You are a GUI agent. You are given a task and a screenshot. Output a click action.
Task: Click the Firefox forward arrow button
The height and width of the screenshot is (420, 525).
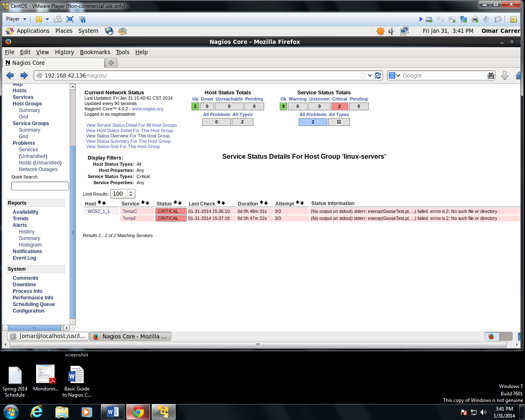pos(24,75)
